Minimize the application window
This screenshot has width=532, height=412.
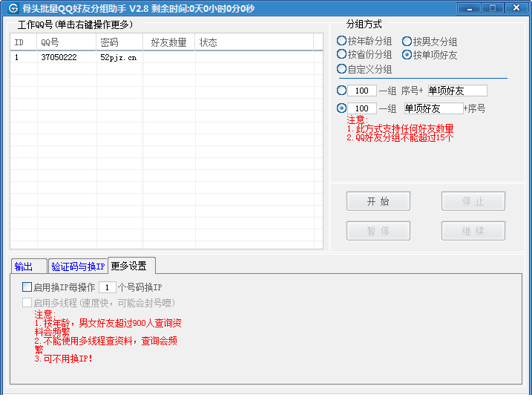click(x=469, y=8)
